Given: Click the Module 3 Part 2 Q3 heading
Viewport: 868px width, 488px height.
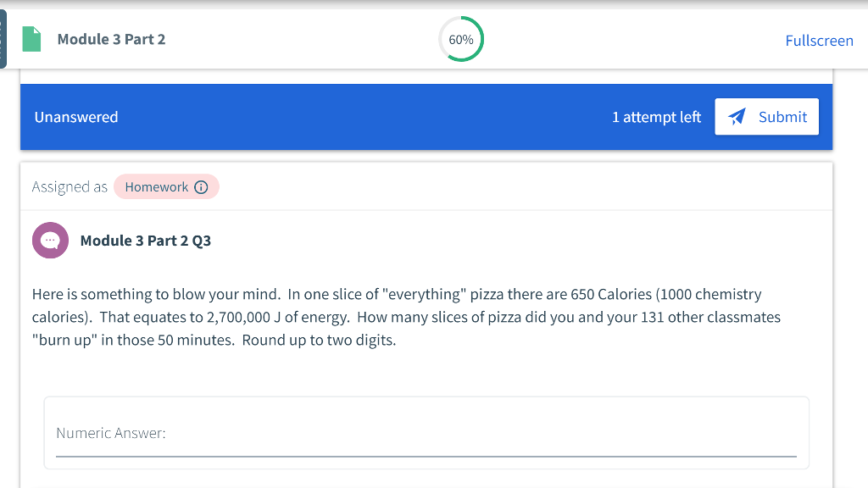Looking at the screenshot, I should tap(146, 241).
